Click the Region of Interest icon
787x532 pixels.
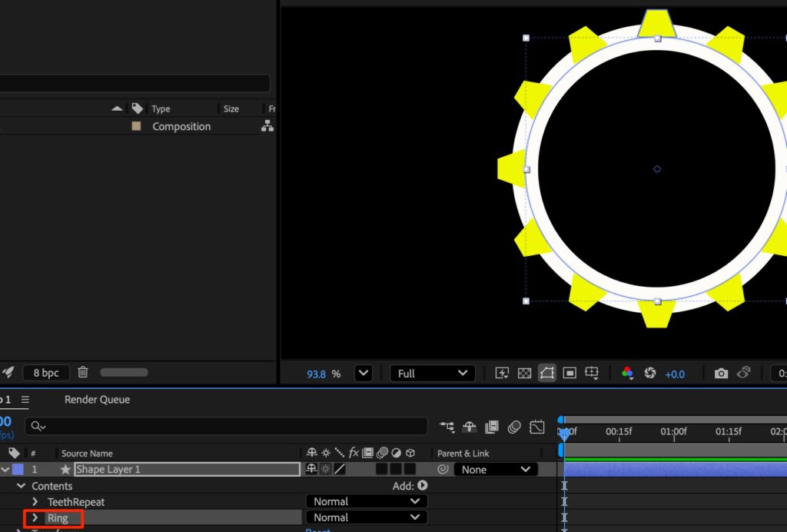(x=569, y=374)
